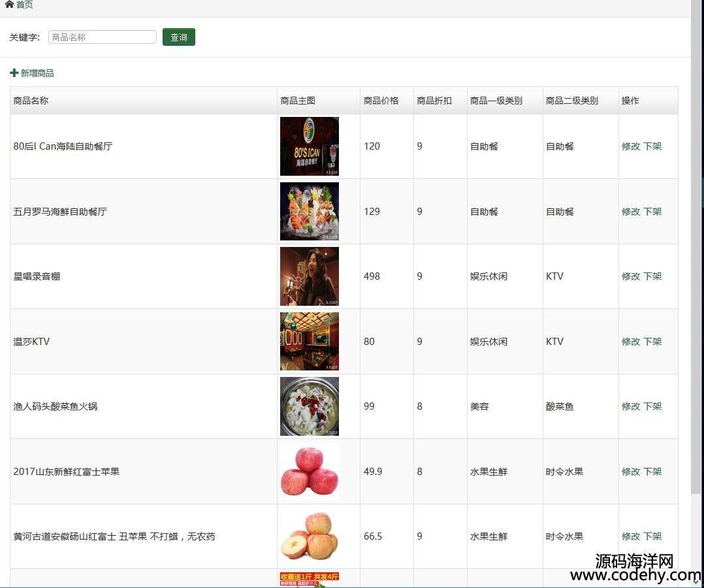Click the price value 49.9
The width and height of the screenshot is (704, 588).
pos(373,472)
